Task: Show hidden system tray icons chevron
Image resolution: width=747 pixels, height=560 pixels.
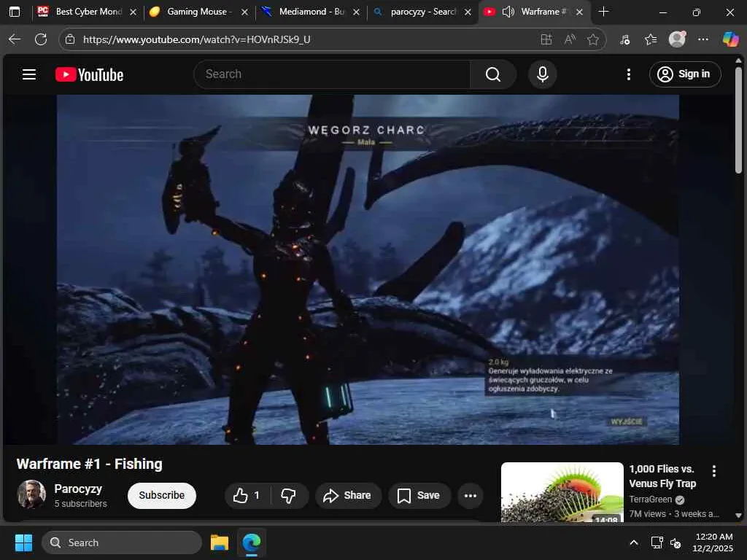Action: click(x=634, y=542)
